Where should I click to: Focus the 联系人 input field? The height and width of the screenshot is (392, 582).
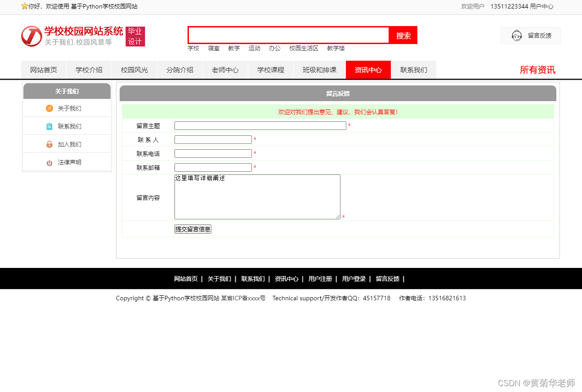[x=213, y=140]
